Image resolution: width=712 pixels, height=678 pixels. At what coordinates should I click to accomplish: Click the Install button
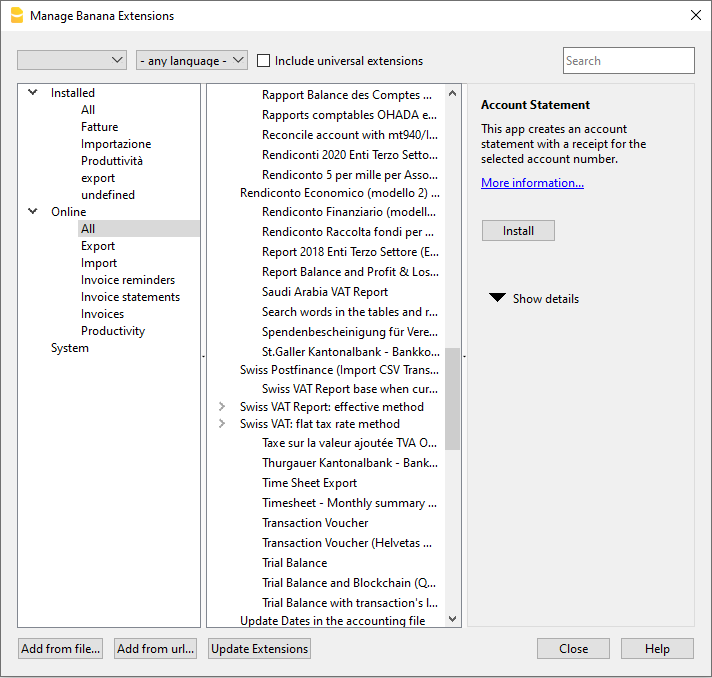[x=518, y=231]
